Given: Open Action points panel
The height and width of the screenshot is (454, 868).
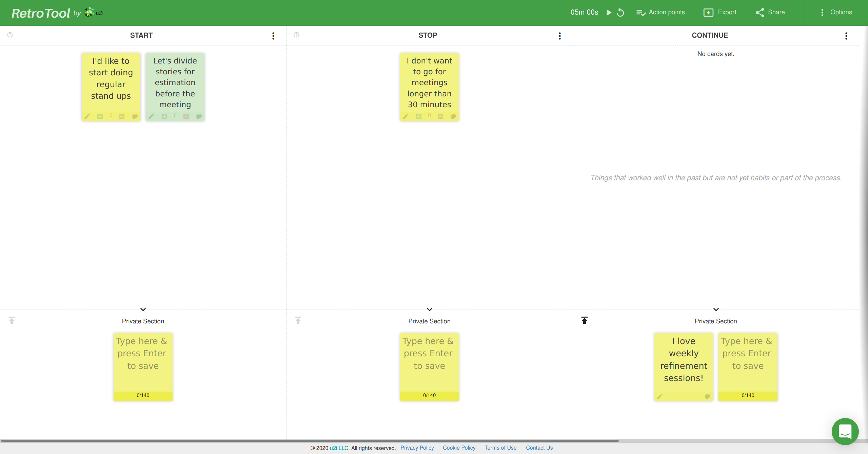Looking at the screenshot, I should point(660,13).
